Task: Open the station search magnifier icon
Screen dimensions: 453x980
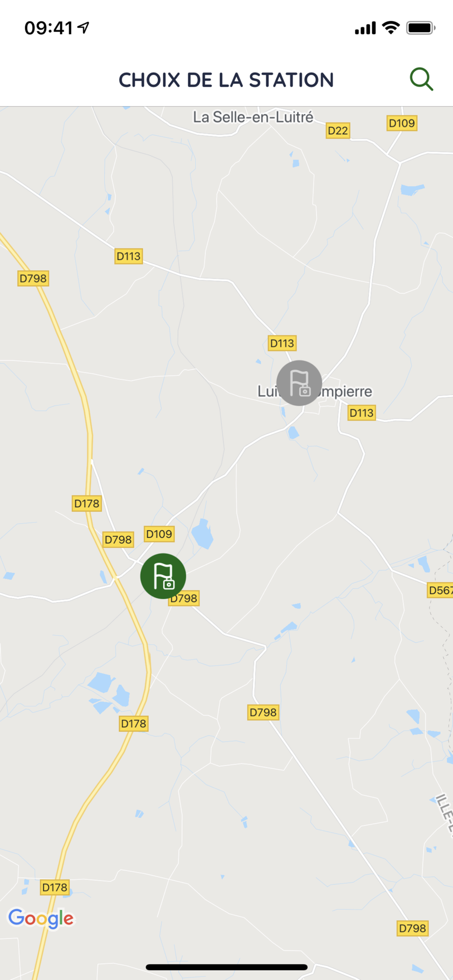Action: pyautogui.click(x=422, y=79)
